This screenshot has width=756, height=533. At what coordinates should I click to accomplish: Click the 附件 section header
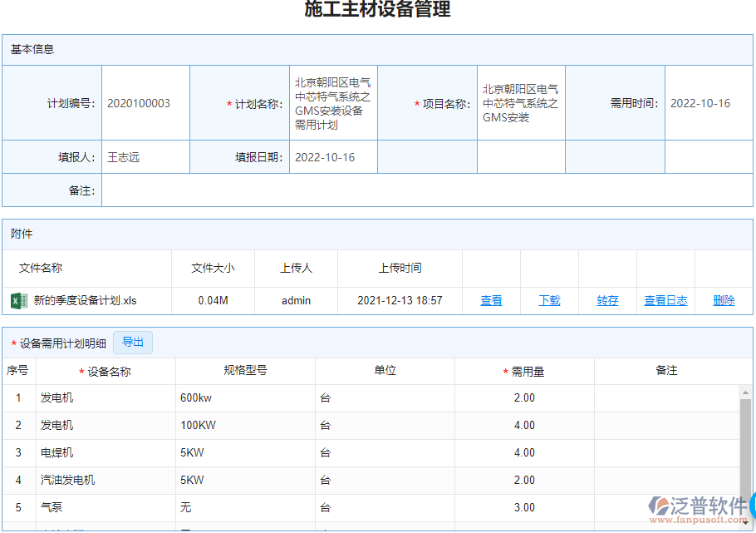click(20, 234)
